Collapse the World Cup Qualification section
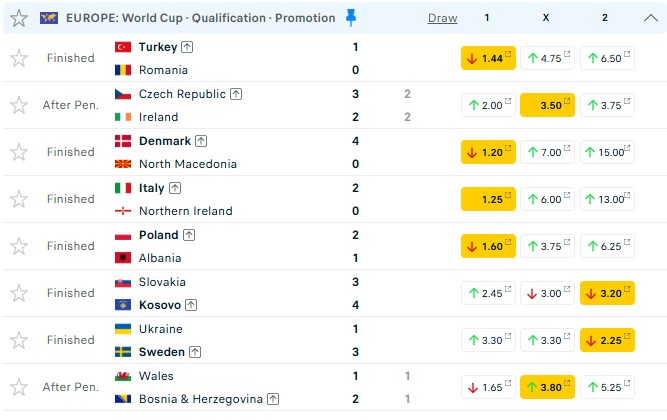 [x=649, y=18]
